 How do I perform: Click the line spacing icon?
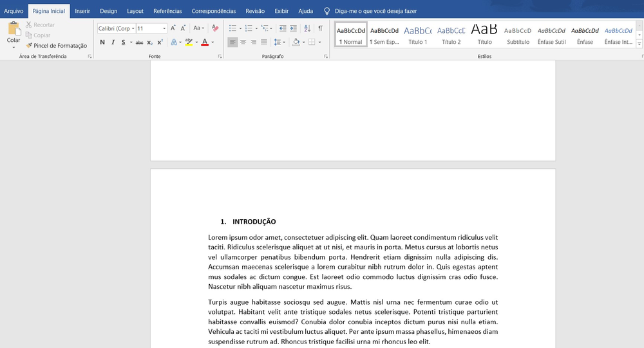pyautogui.click(x=278, y=42)
